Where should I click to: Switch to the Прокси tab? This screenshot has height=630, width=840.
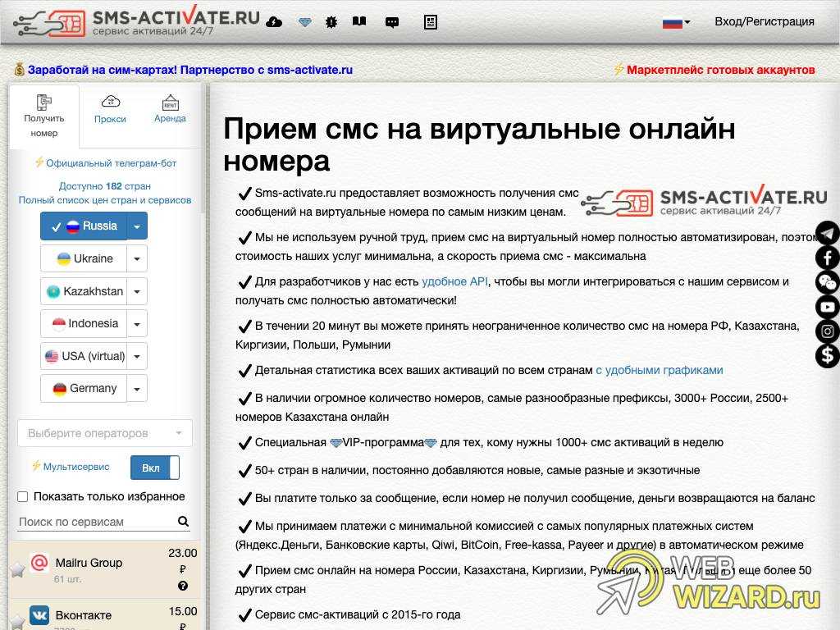pyautogui.click(x=111, y=111)
